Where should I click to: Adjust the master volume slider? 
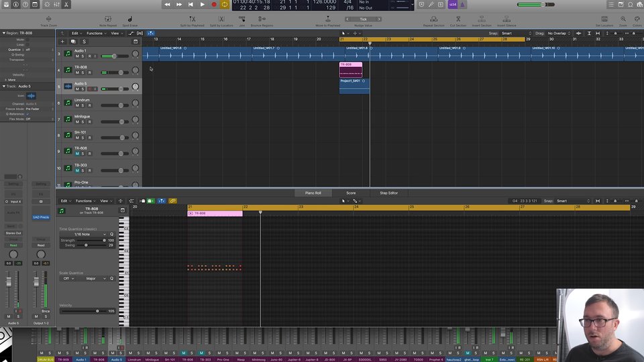point(536,5)
